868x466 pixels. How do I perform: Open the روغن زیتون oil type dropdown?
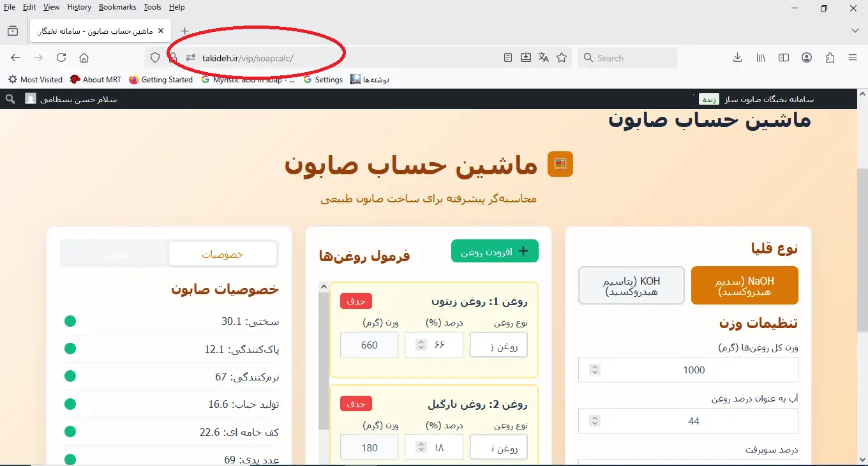click(x=498, y=345)
